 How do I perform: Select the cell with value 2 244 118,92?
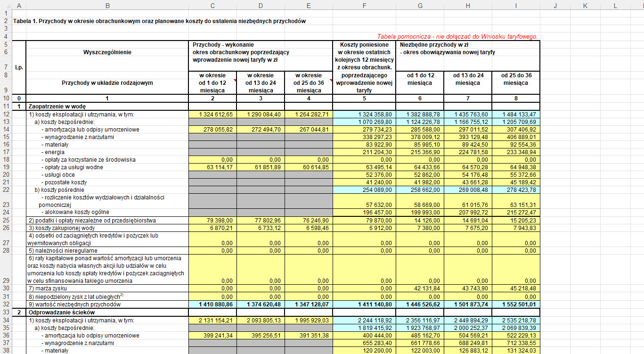(x=364, y=321)
